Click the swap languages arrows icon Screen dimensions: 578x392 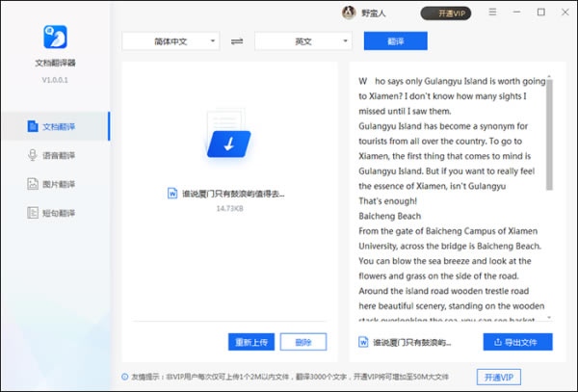point(237,41)
